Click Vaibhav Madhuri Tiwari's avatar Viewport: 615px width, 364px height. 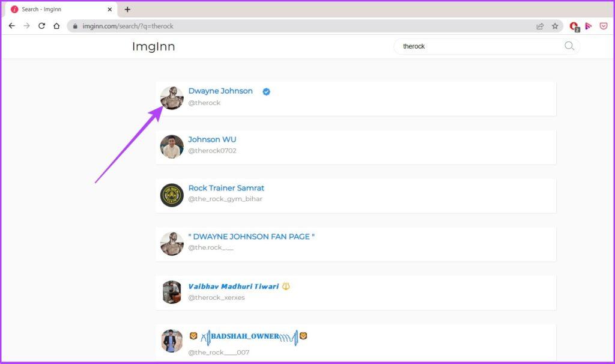coord(172,292)
